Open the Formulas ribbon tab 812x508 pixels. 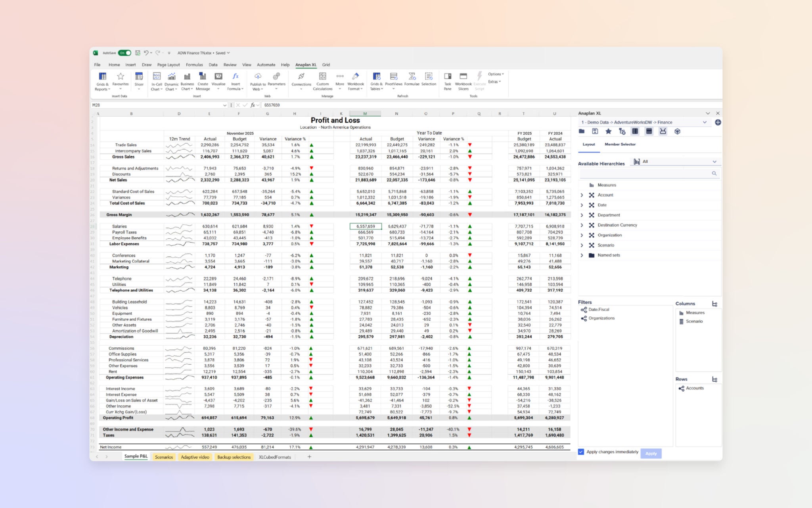click(x=194, y=65)
